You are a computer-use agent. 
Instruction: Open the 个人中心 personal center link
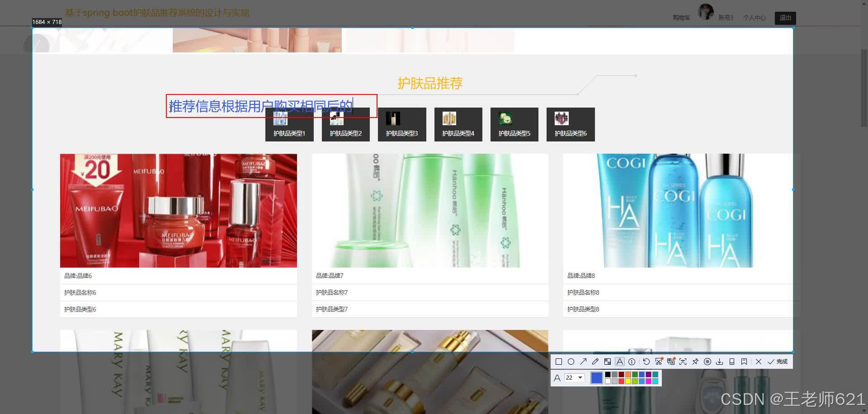755,18
